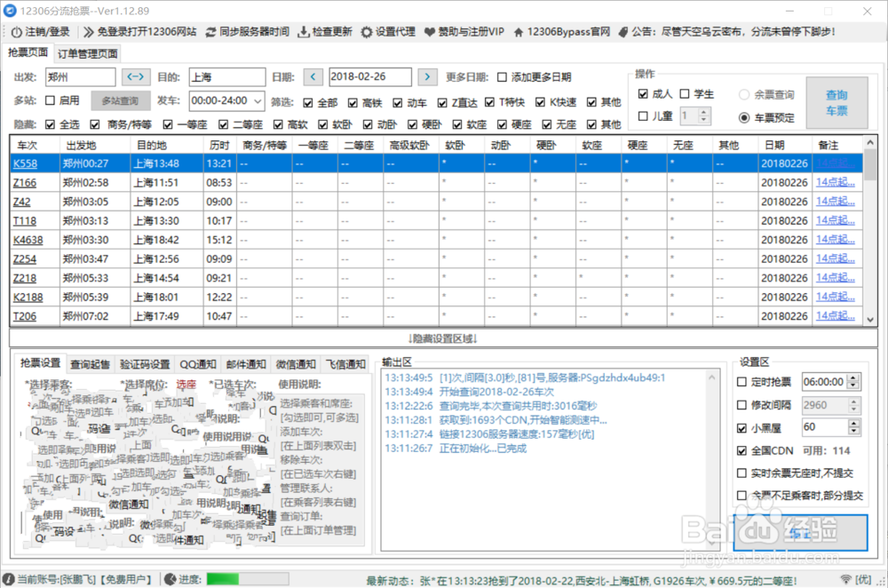Go to next date arrow
This screenshot has width=888, height=588.
tap(428, 76)
